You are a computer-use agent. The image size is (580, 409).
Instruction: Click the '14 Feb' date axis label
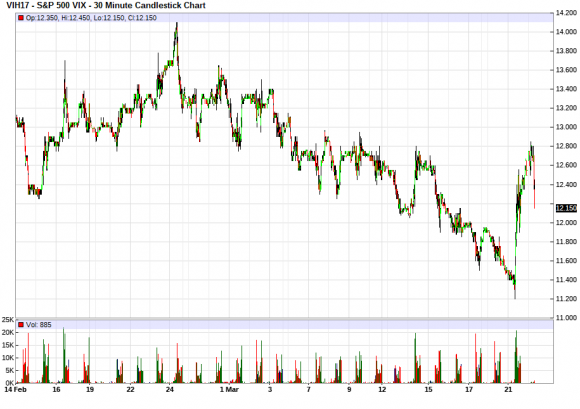coord(16,390)
